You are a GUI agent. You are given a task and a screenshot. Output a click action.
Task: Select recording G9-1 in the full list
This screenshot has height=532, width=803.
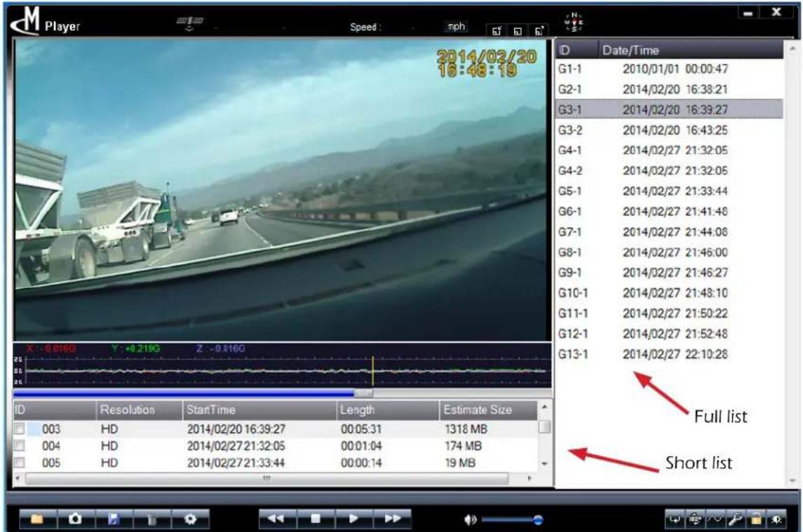pos(669,273)
